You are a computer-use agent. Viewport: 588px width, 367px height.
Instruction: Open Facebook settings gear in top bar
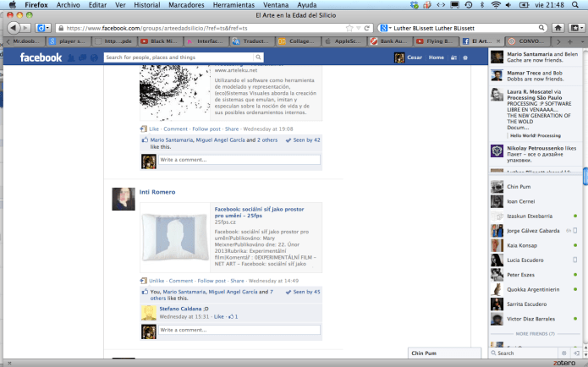(x=464, y=58)
